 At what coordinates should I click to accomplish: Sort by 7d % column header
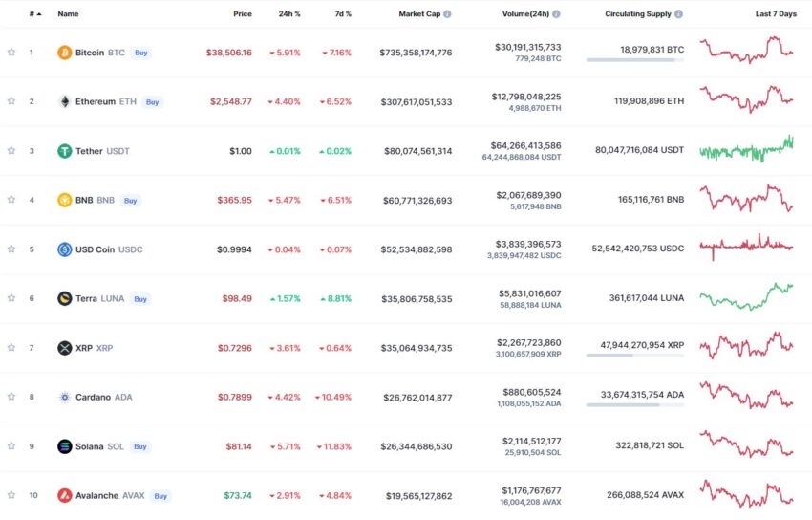pyautogui.click(x=343, y=14)
